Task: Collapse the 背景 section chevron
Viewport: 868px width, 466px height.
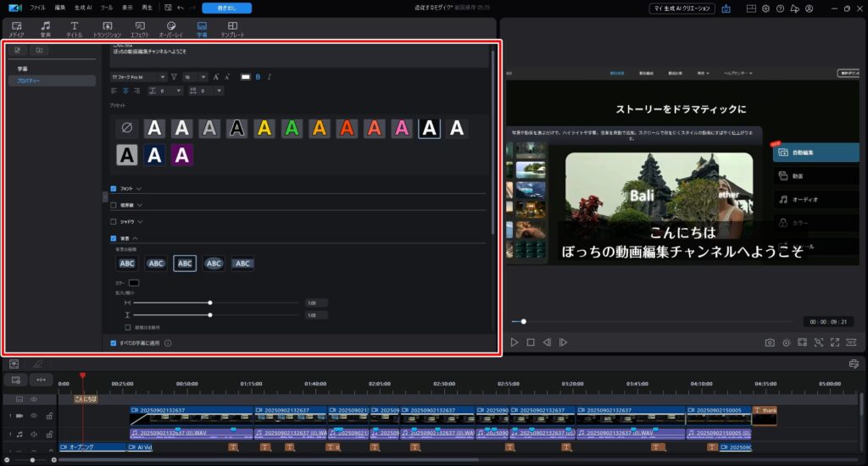Action: [135, 238]
